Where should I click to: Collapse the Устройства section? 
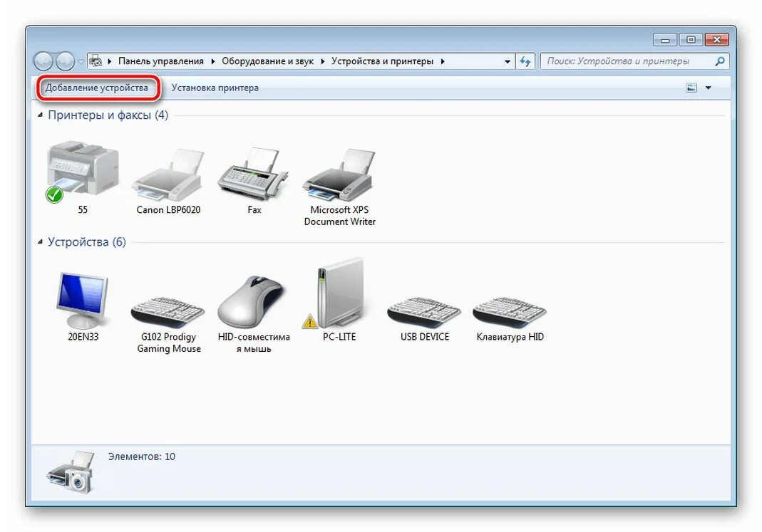point(41,241)
